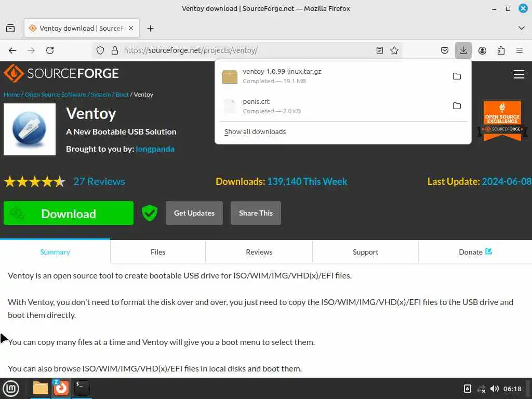The height and width of the screenshot is (399, 532).
Task: Click the taskbar clock 06:18
Action: 512,389
